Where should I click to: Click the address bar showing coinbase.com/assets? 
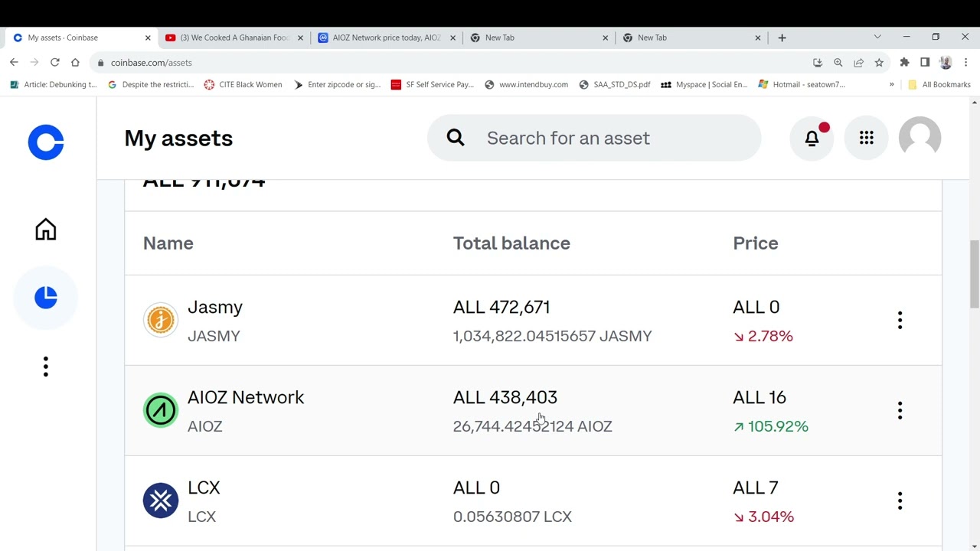tap(452, 63)
